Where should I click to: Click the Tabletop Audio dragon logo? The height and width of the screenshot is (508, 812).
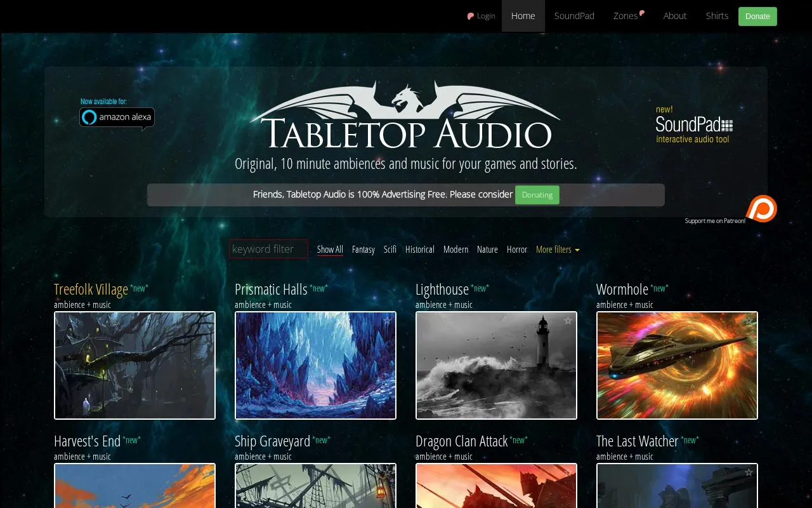pyautogui.click(x=405, y=115)
